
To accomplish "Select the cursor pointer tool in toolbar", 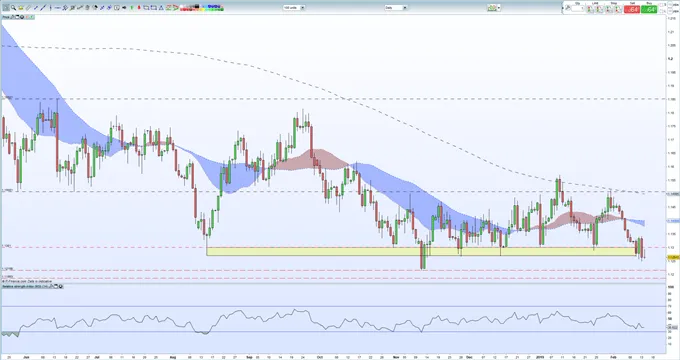I will coord(6,7).
